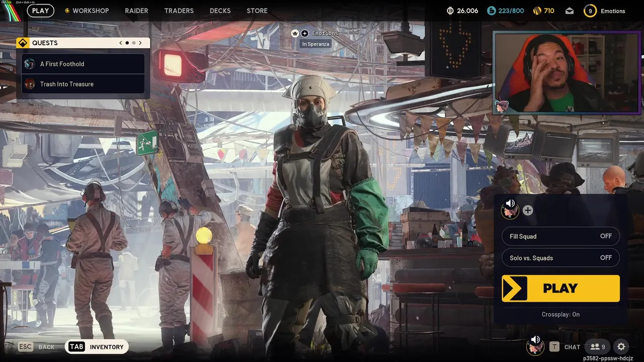
Task: Toggle the Crossplay: On setting
Action: (x=560, y=314)
